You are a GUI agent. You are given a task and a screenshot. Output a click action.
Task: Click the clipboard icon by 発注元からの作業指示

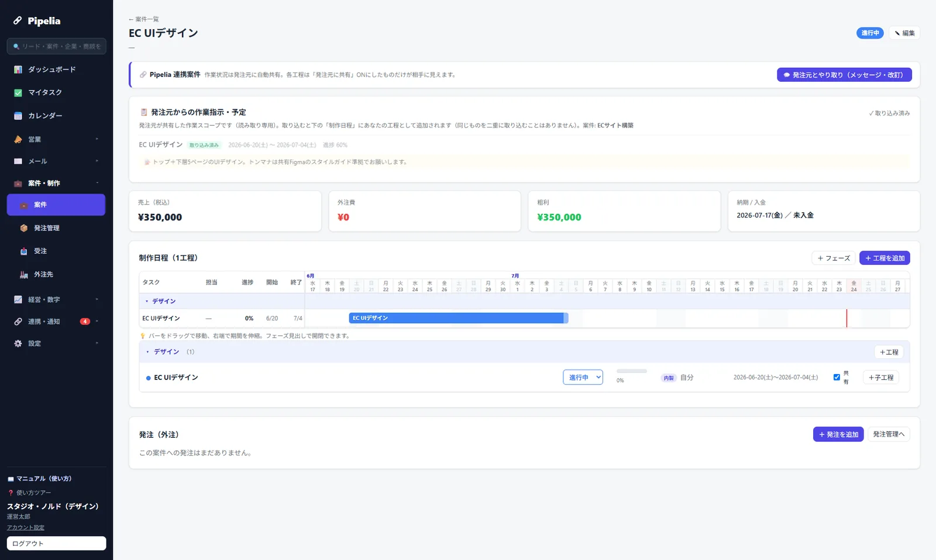144,112
